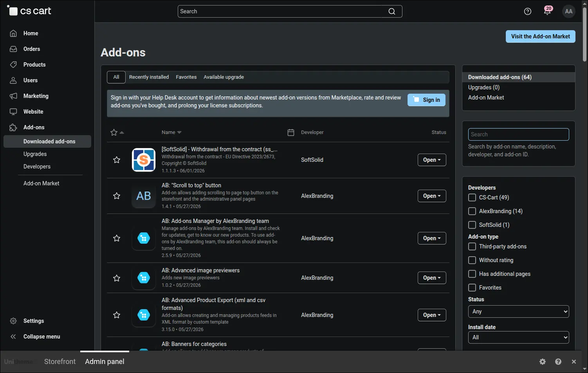Open the Website monitor icon
This screenshot has height=373, width=588.
tap(13, 112)
